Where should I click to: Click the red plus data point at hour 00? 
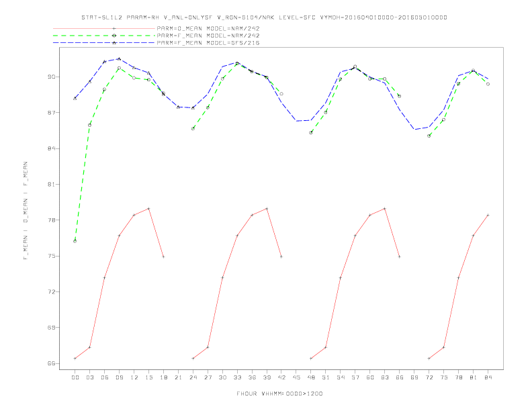[75, 359]
